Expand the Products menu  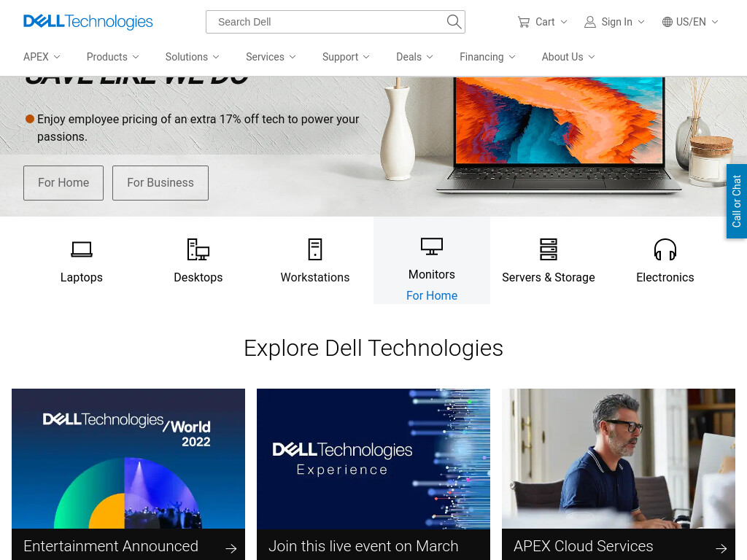113,57
